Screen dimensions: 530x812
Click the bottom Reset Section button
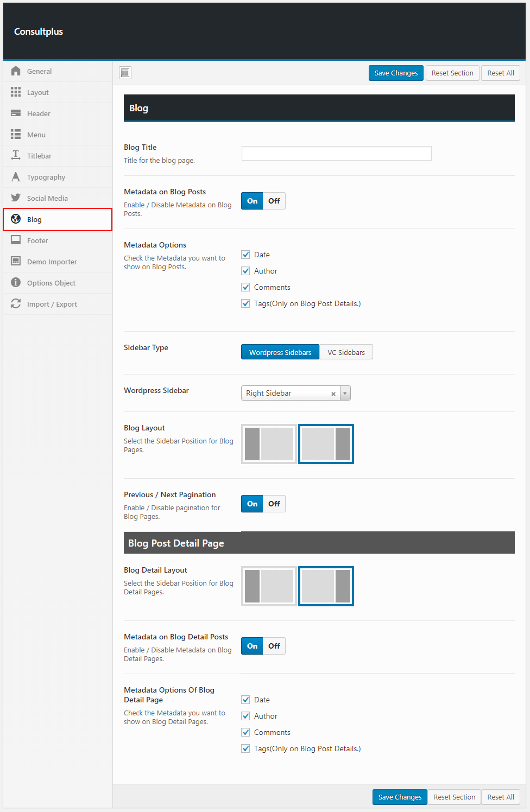tap(454, 797)
